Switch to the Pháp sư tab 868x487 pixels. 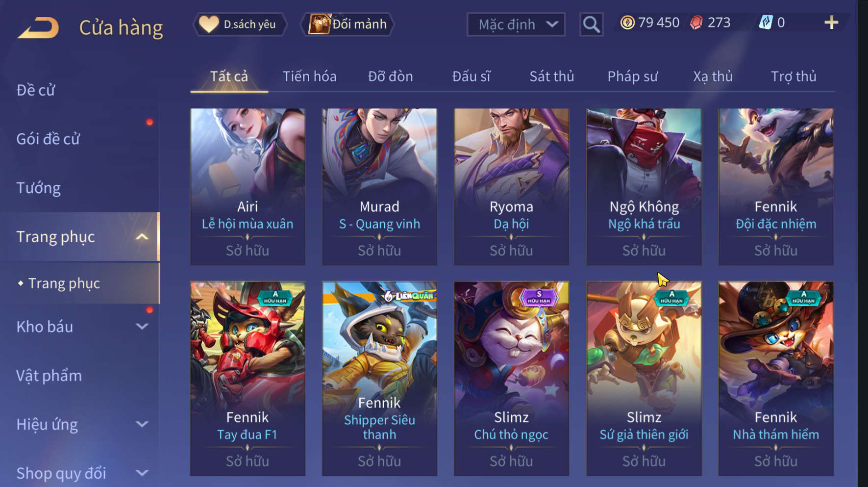point(632,77)
